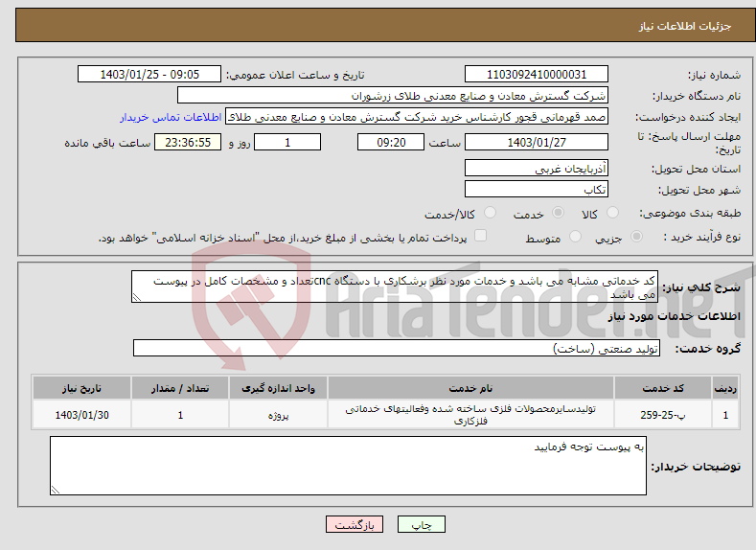Click the deadline date field 1403/01/27
Image resolution: width=756 pixels, height=550 pixels.
click(x=537, y=142)
